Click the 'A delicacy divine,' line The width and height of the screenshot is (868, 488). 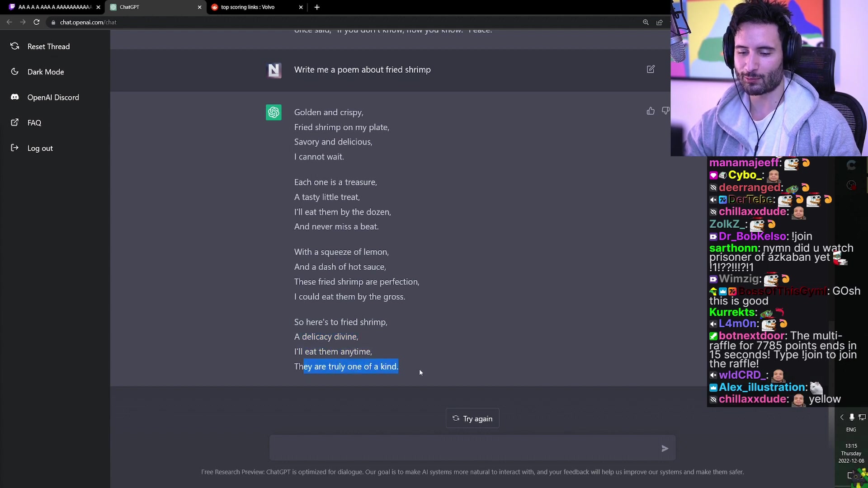(326, 337)
